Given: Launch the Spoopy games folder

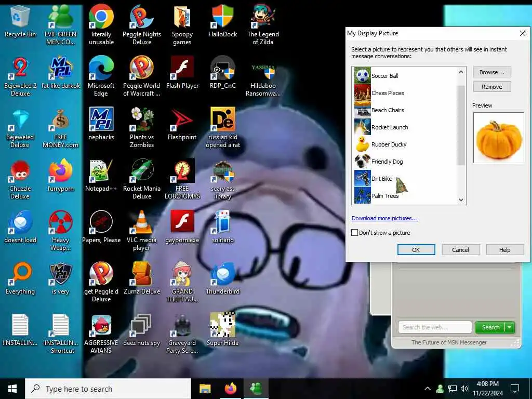Looking at the screenshot, I should click(182, 26).
